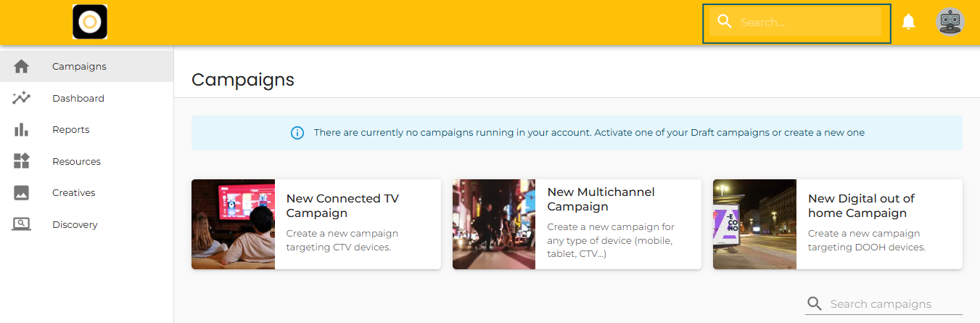Open the user avatar profile menu
This screenshot has height=323, width=980.
coord(950,22)
